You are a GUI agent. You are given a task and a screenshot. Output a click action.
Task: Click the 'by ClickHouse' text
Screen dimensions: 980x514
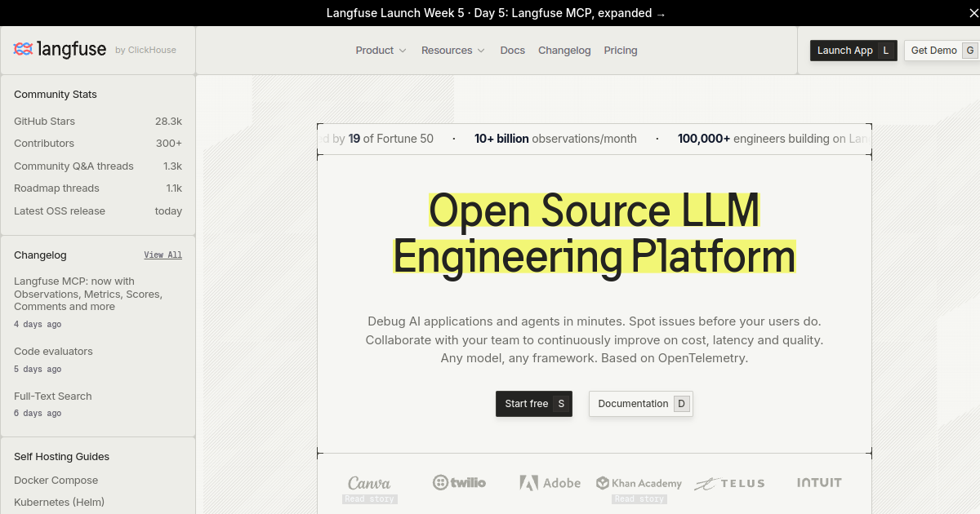(x=145, y=51)
